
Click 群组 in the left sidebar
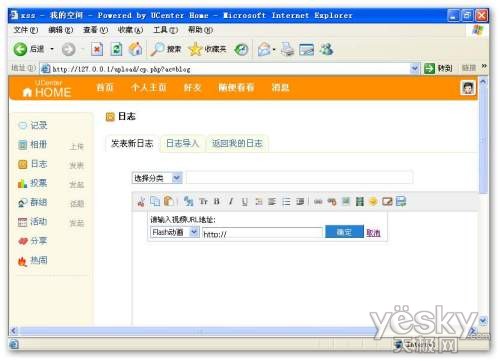[x=39, y=202]
